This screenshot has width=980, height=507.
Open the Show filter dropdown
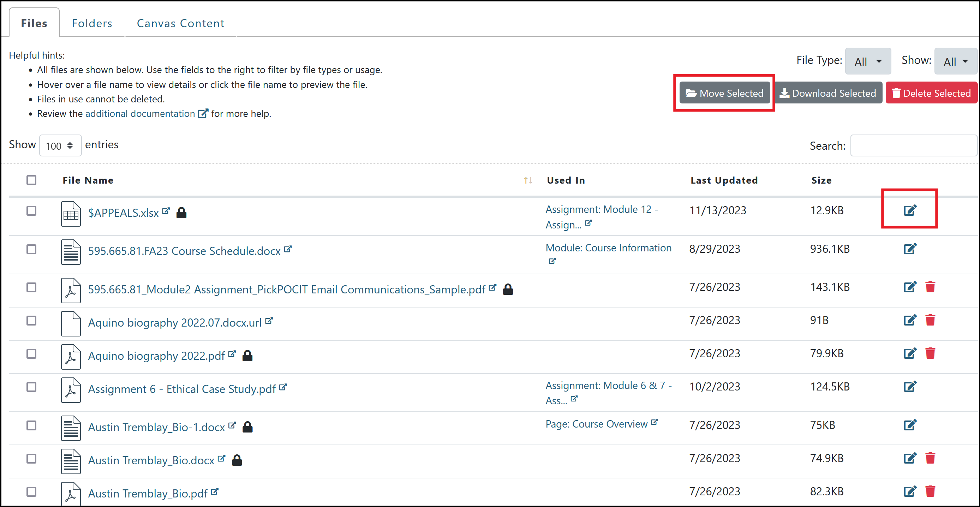pyautogui.click(x=956, y=61)
